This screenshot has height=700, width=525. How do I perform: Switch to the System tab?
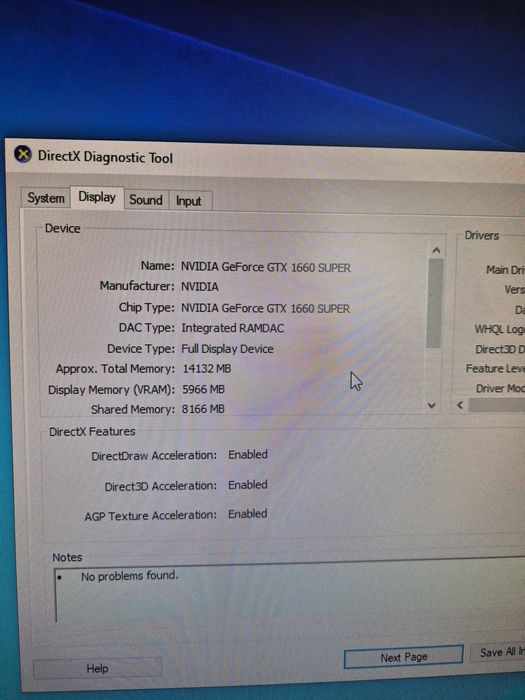46,198
